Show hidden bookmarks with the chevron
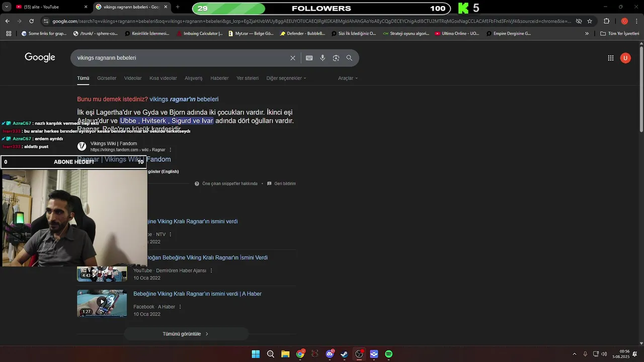Screen dimensions: 644x362 pyautogui.click(x=587, y=34)
